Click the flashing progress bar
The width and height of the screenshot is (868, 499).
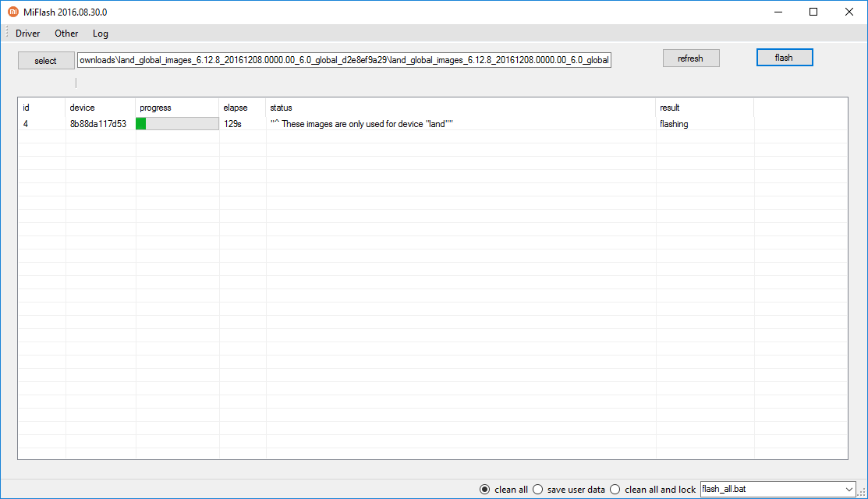coord(177,124)
